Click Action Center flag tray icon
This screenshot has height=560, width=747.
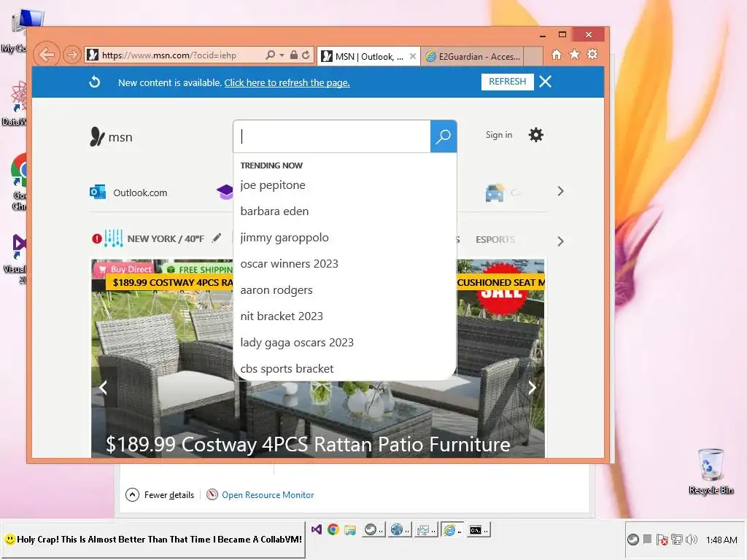[x=661, y=540]
